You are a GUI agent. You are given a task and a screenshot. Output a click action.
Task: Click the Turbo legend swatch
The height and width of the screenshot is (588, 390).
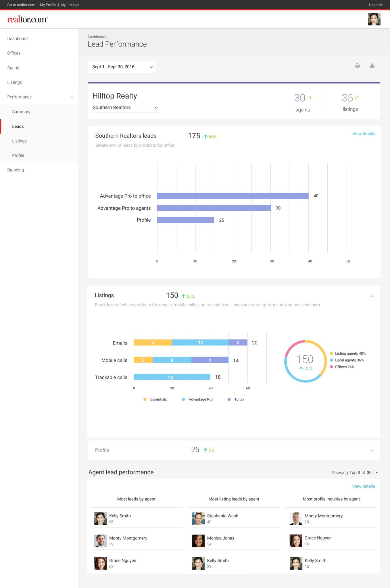point(229,399)
